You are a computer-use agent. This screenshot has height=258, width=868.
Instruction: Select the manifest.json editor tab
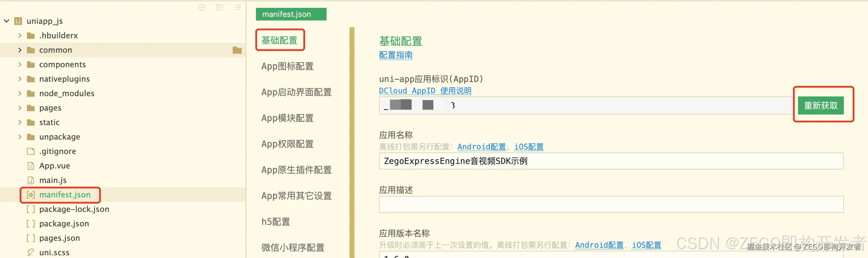[x=291, y=14]
